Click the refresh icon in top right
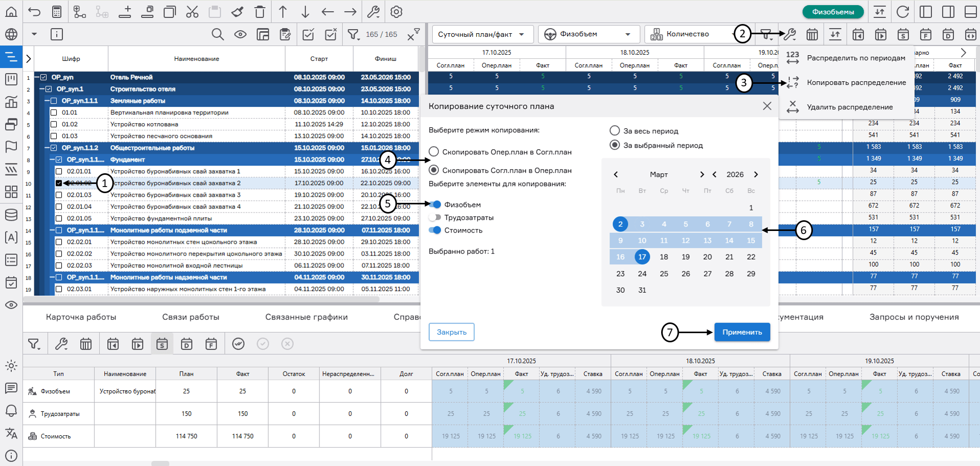 click(x=903, y=12)
